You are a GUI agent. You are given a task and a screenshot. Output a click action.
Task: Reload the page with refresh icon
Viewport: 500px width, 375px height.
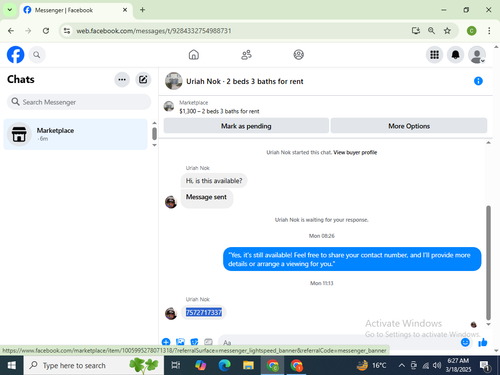pos(46,31)
